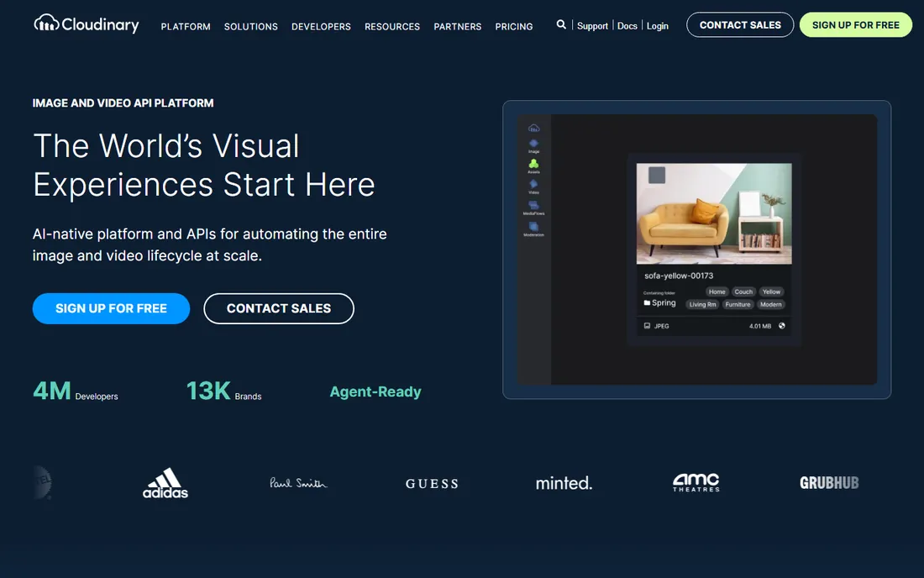Click the sofa-yellow-00173 file name

(x=679, y=276)
